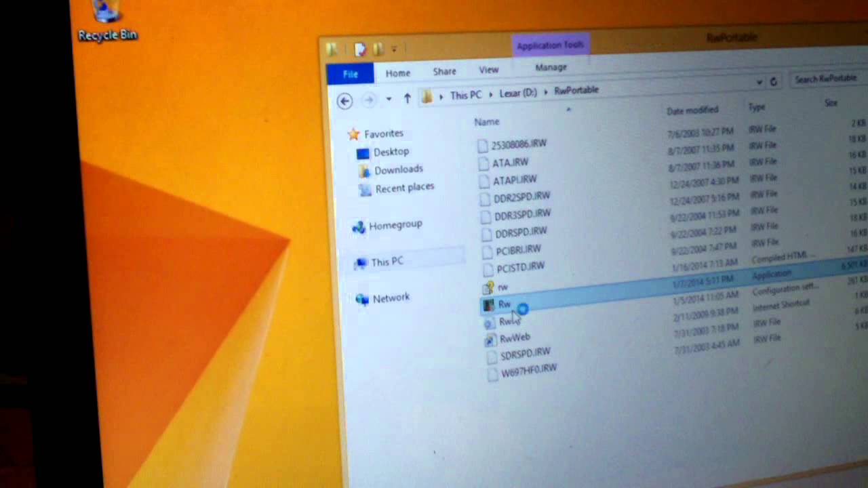
Task: Open the File ribbon menu
Action: (x=350, y=74)
